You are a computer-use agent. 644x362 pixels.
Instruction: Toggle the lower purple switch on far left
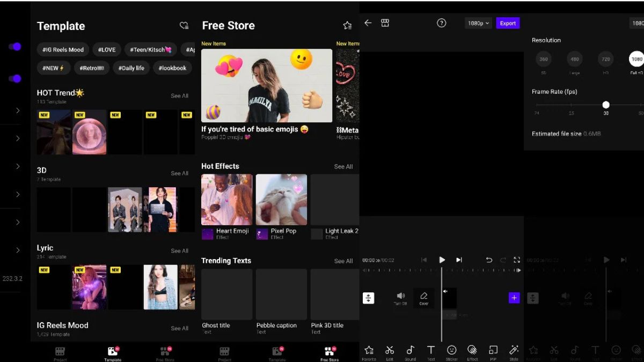(15, 79)
